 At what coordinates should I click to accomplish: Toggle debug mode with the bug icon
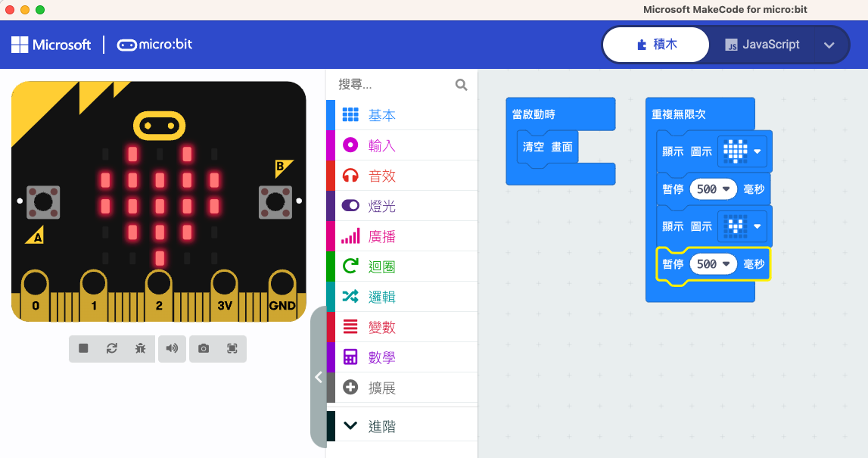pyautogui.click(x=141, y=348)
